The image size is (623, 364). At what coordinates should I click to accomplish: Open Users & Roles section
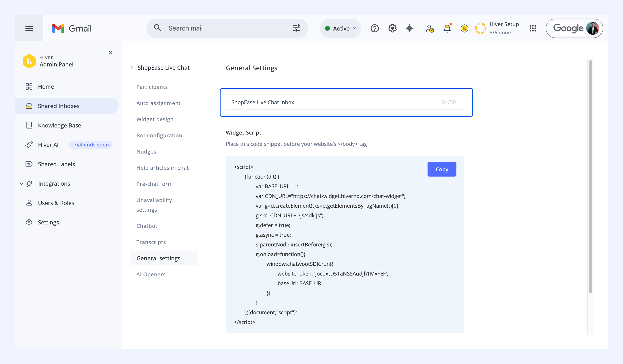[56, 203]
